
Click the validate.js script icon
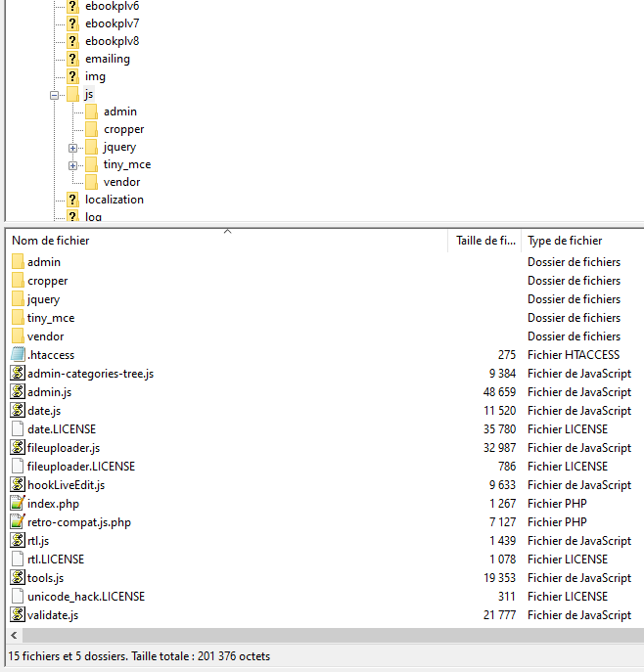click(18, 615)
